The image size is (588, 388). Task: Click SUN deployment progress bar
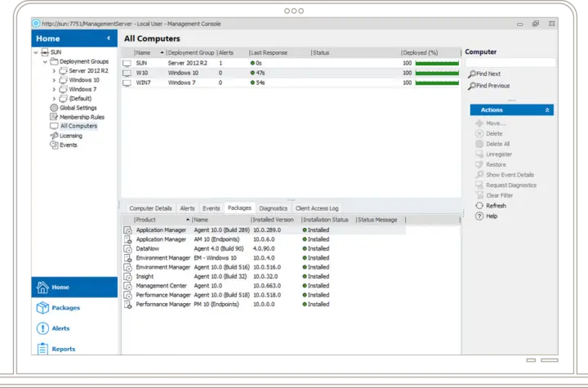click(x=437, y=64)
